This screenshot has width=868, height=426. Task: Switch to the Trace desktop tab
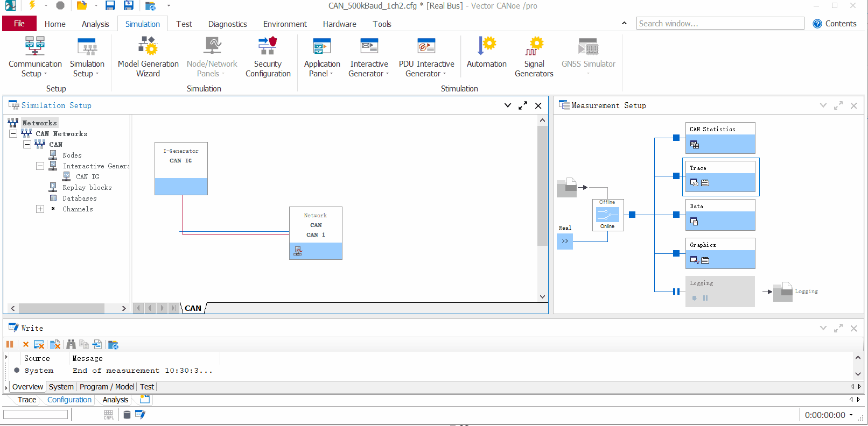[27, 400]
